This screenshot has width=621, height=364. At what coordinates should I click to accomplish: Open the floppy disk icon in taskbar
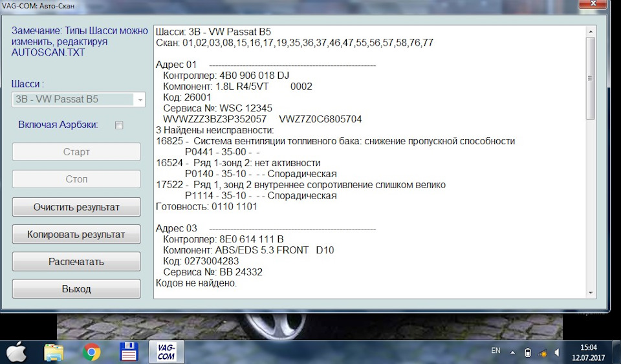point(128,352)
